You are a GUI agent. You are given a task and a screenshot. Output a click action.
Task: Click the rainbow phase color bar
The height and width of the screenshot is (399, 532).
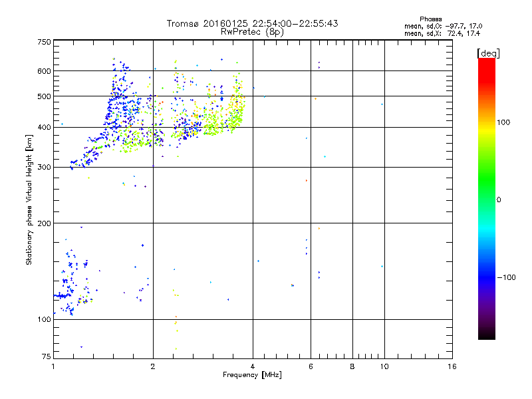pyautogui.click(x=487, y=199)
